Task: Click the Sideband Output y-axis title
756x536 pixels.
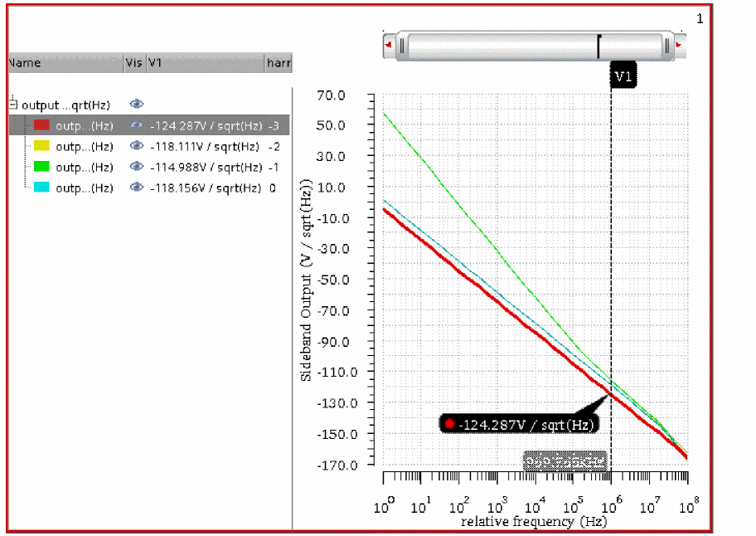Action: (x=306, y=280)
